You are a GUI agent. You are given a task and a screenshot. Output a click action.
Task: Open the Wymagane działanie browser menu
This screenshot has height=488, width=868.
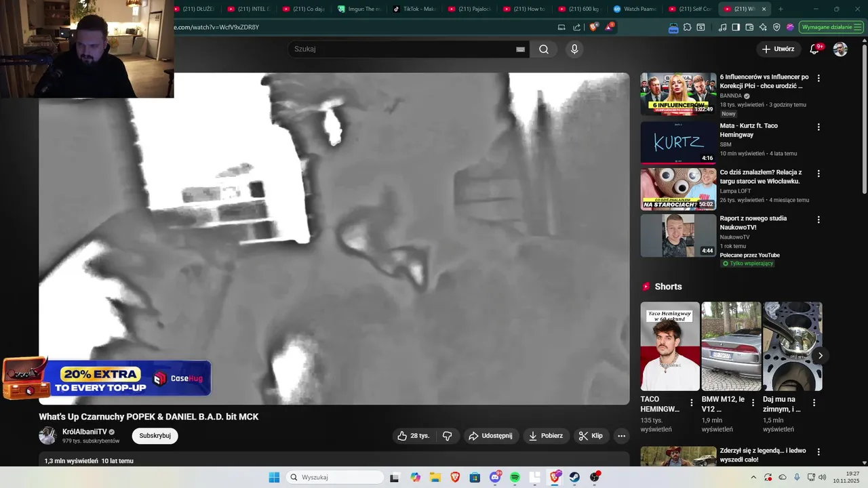click(831, 27)
